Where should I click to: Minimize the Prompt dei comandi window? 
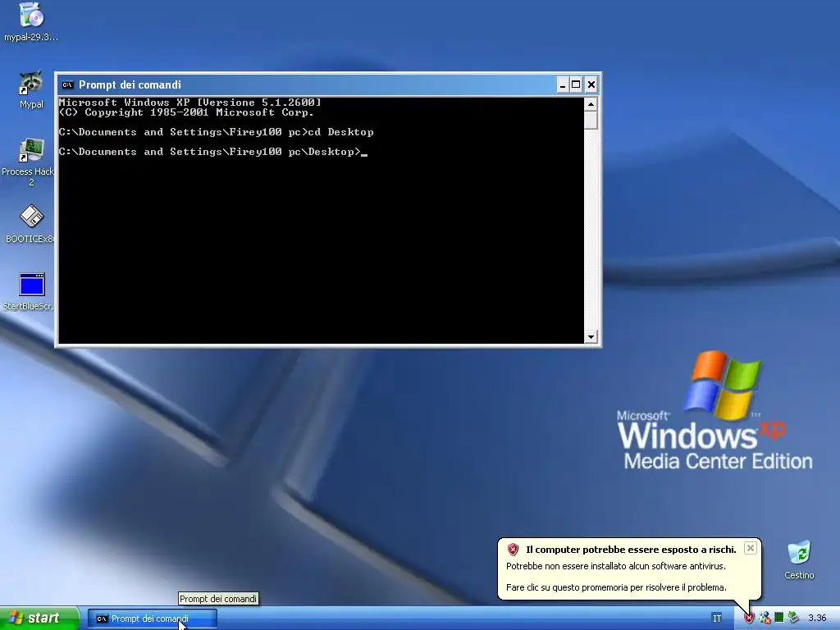[563, 84]
